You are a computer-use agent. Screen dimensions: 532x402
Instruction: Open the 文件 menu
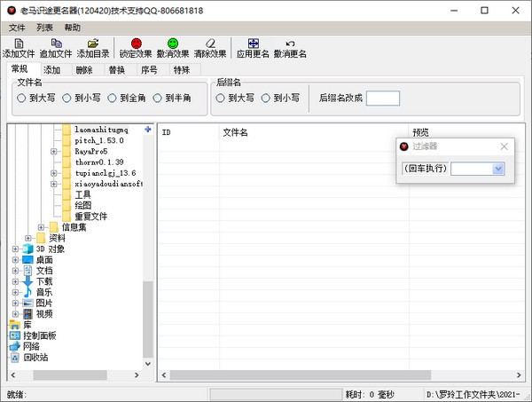(x=17, y=28)
